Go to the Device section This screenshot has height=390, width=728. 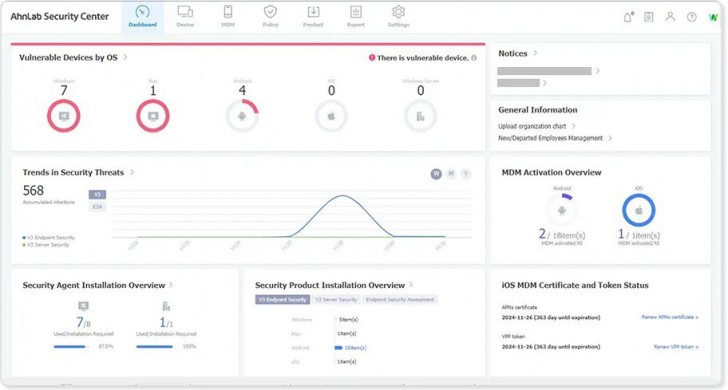tap(185, 16)
